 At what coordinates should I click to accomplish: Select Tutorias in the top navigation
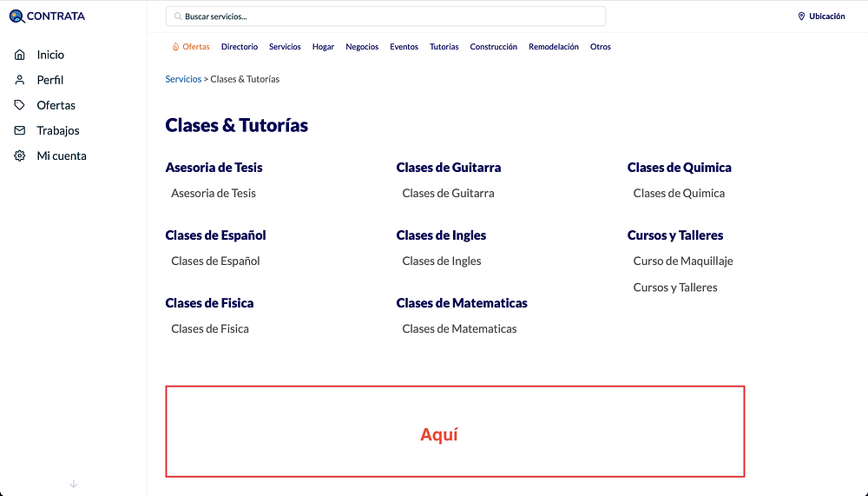(x=444, y=47)
